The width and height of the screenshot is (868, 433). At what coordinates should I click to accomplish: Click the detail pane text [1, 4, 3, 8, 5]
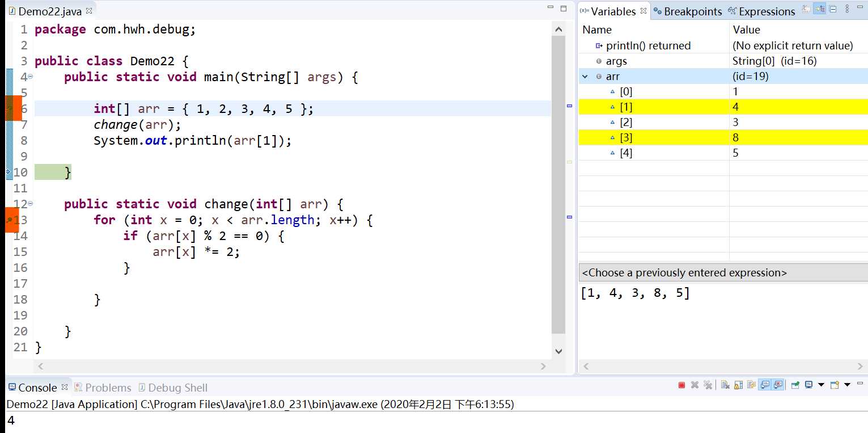635,293
